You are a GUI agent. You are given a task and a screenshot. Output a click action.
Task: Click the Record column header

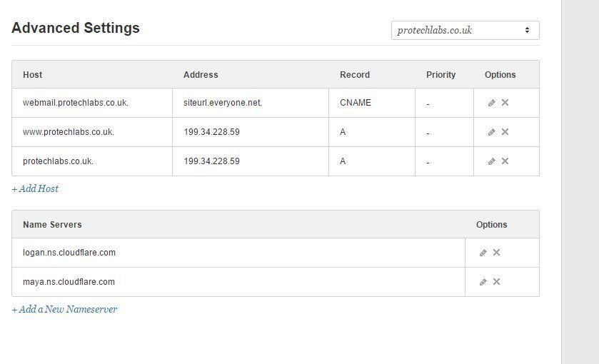pyautogui.click(x=355, y=75)
